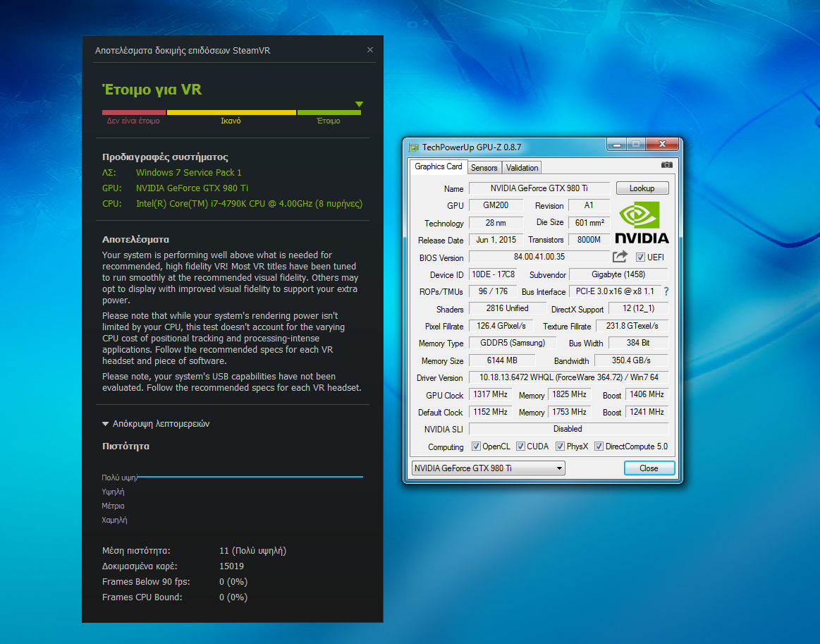
Task: Click the GPU Clock Boost field 1406 MHz
Action: click(647, 394)
